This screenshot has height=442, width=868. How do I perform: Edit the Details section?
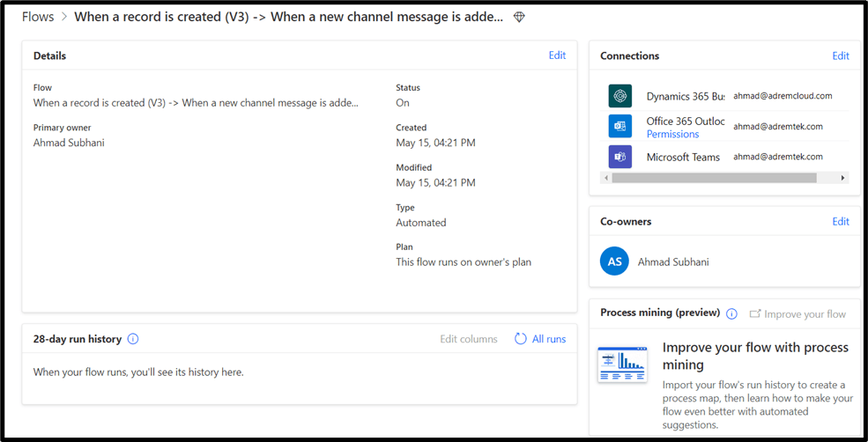(x=557, y=55)
